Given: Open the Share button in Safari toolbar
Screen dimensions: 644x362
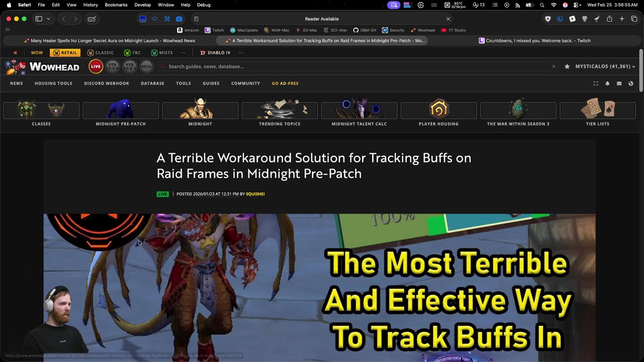Looking at the screenshot, I should pyautogui.click(x=609, y=19).
